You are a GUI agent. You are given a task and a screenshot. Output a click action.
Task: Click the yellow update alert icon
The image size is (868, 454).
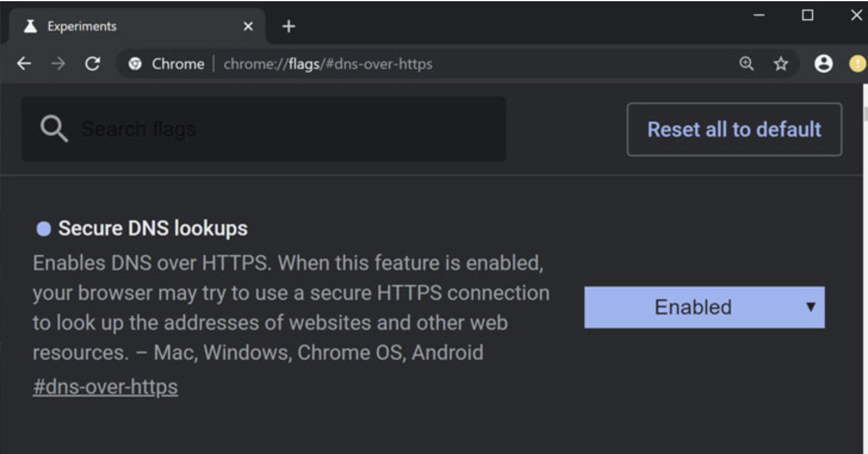[x=858, y=64]
